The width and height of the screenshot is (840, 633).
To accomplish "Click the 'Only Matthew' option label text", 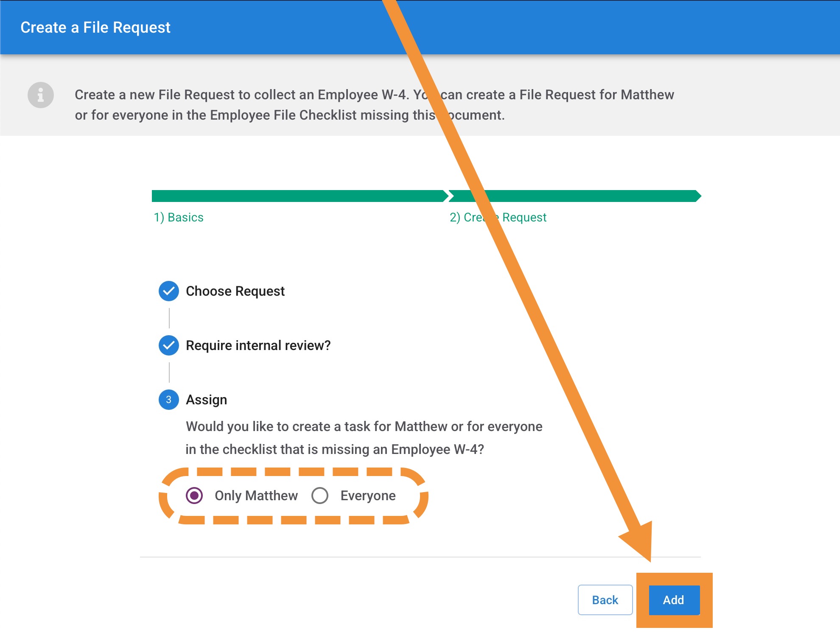I will click(x=256, y=496).
